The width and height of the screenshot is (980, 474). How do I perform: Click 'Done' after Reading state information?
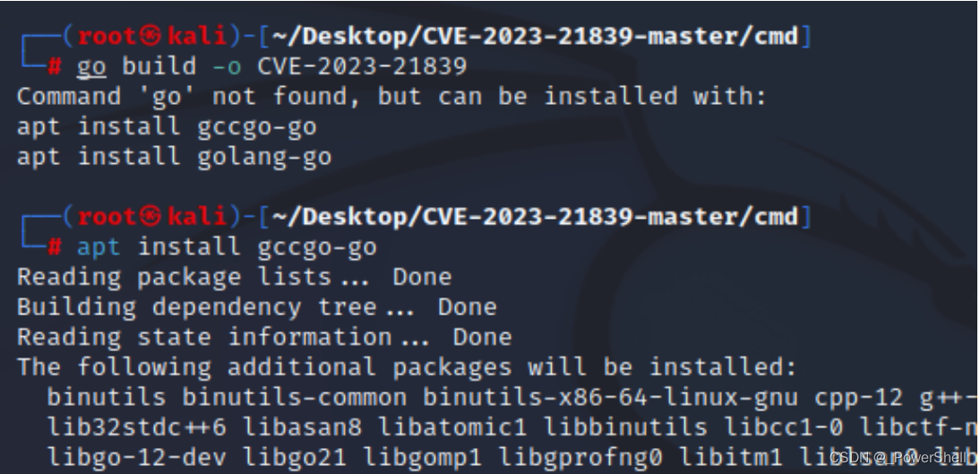[482, 337]
